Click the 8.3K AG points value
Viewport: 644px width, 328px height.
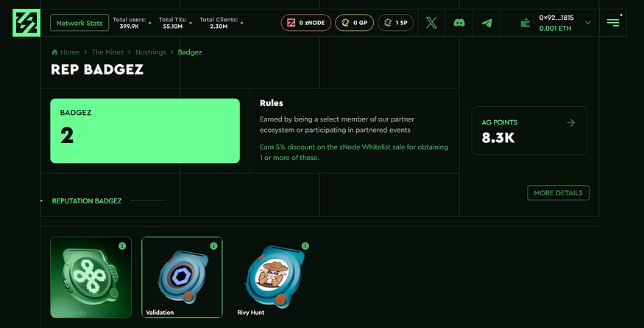coord(498,138)
